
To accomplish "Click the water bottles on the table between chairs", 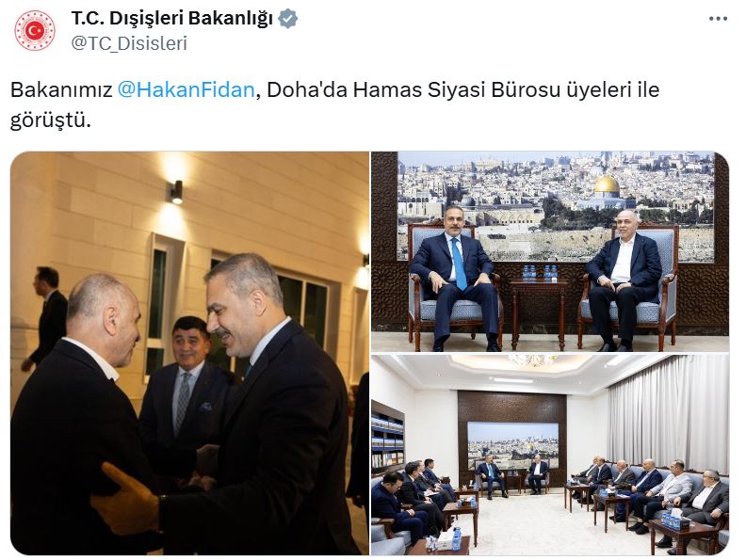I will point(540,273).
